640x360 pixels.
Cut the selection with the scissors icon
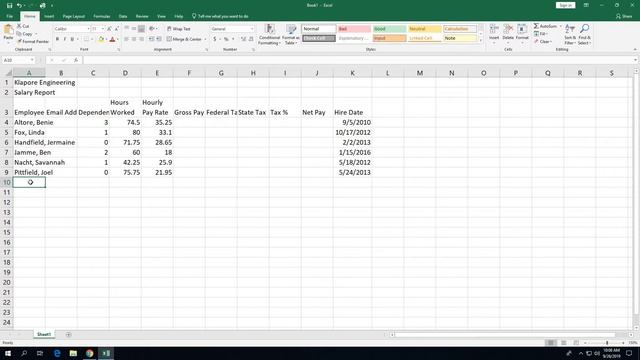23,26
